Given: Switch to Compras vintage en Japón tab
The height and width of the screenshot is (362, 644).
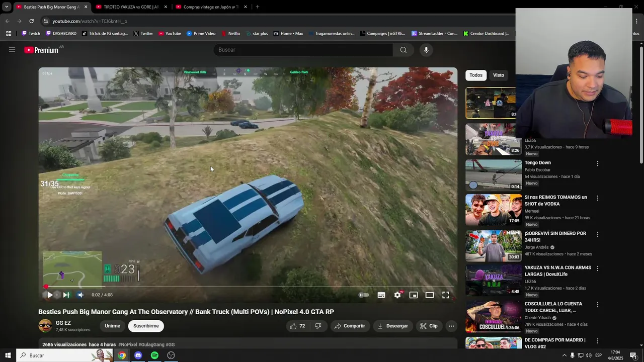Looking at the screenshot, I should [x=210, y=7].
